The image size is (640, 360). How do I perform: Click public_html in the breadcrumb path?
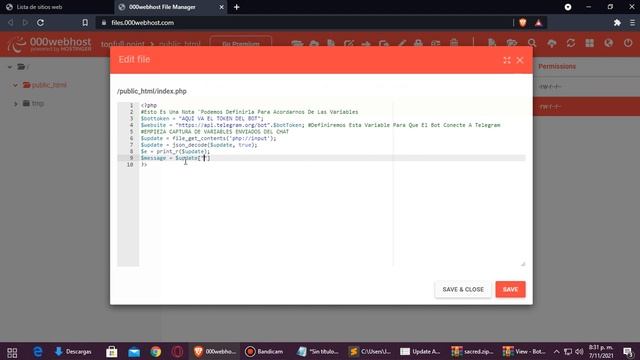180,44
